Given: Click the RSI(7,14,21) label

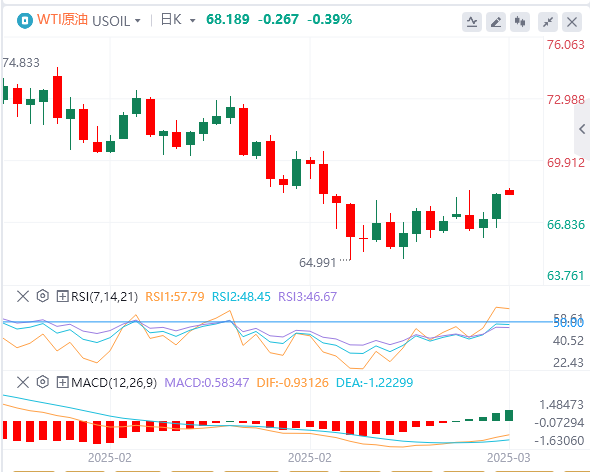Looking at the screenshot, I should point(105,297).
